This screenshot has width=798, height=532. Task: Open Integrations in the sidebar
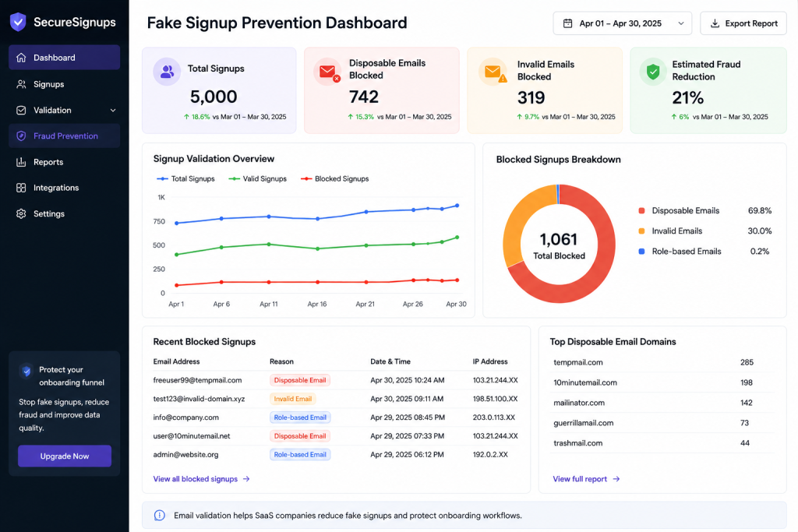point(64,188)
